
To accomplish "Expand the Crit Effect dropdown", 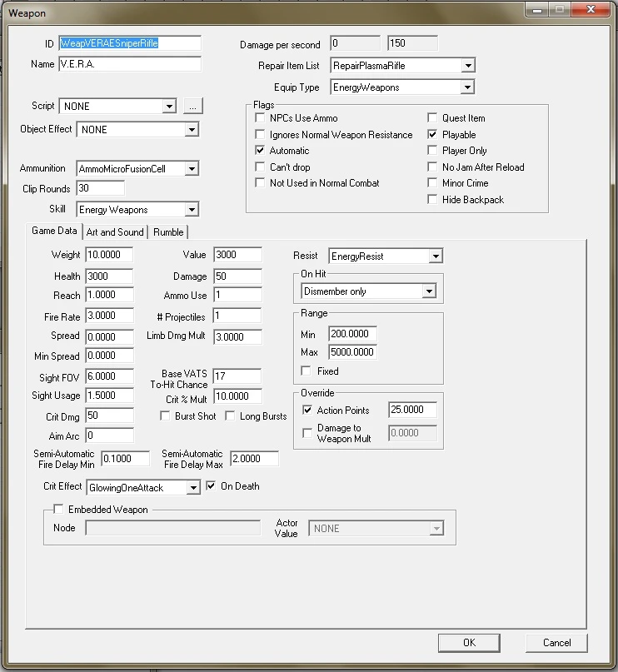I will point(193,488).
